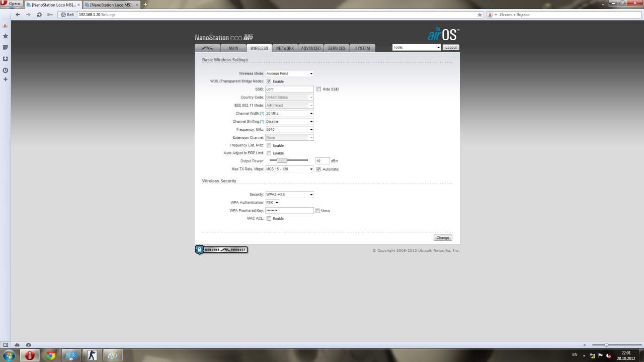644x362 pixels.
Task: Toggle the Automatic Max TX Rate checkbox
Action: tap(318, 169)
